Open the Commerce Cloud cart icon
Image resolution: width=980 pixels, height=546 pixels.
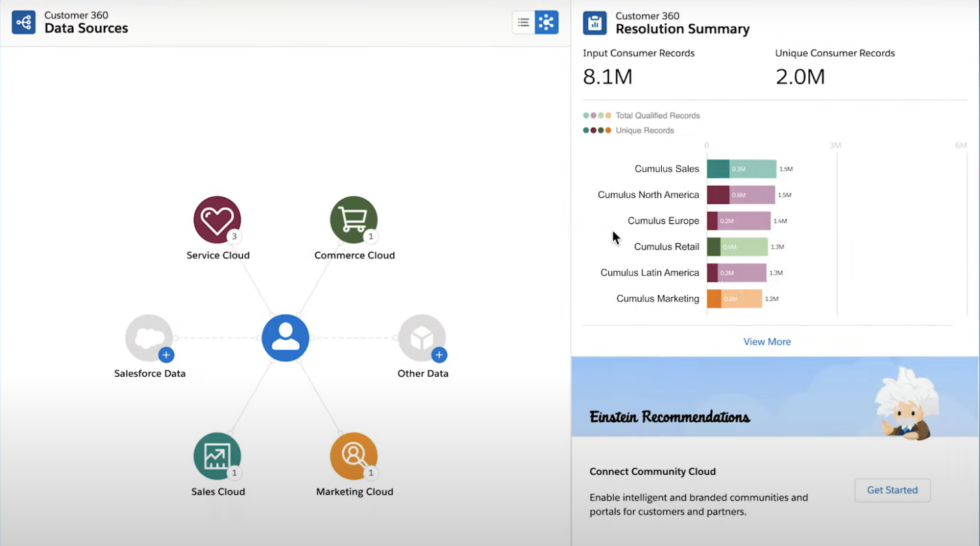click(353, 220)
